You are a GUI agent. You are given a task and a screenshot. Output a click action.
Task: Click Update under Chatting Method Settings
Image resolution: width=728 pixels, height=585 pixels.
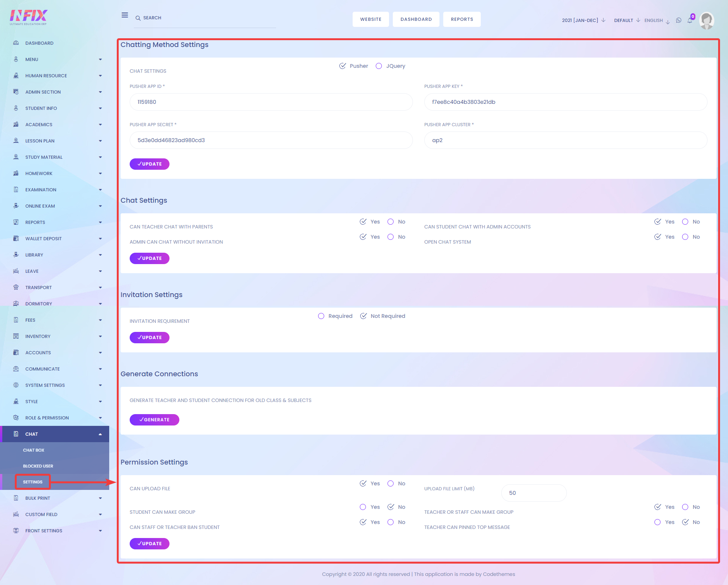[149, 164]
